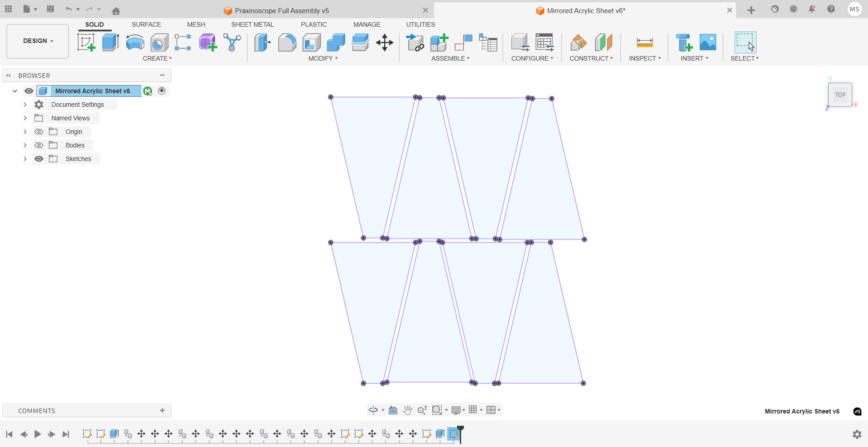Switch to the MANAGE tab
The height and width of the screenshot is (447, 868).
click(367, 24)
